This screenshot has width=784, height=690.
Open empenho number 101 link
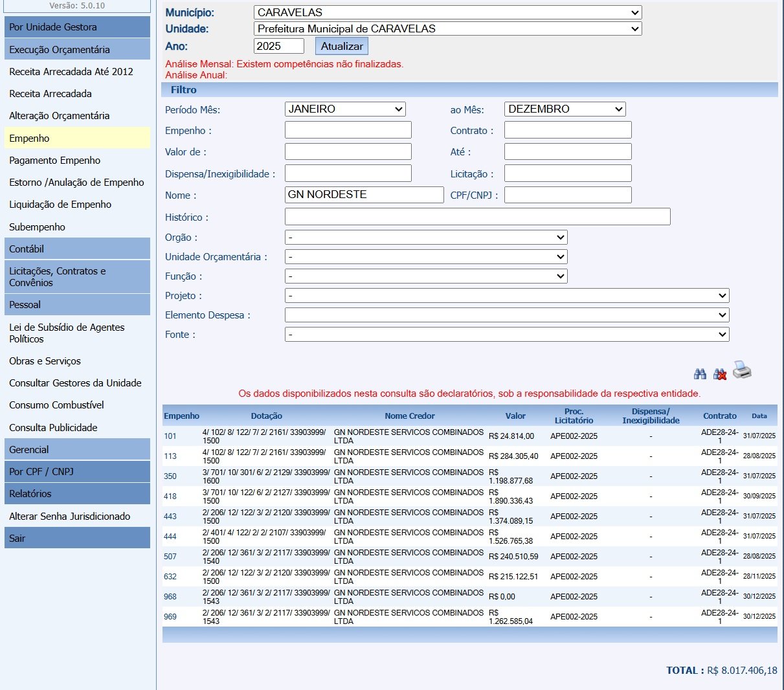point(170,436)
